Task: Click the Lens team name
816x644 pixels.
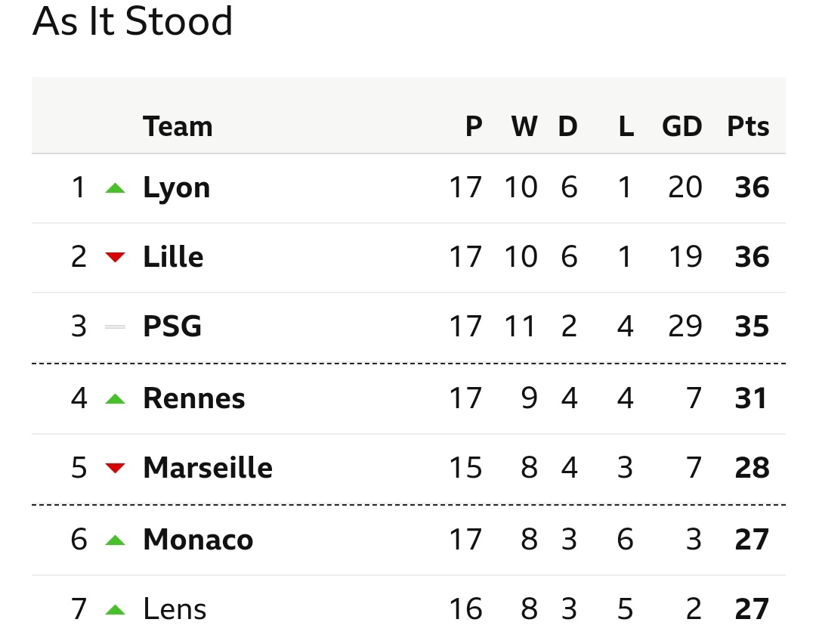Action: point(175,608)
